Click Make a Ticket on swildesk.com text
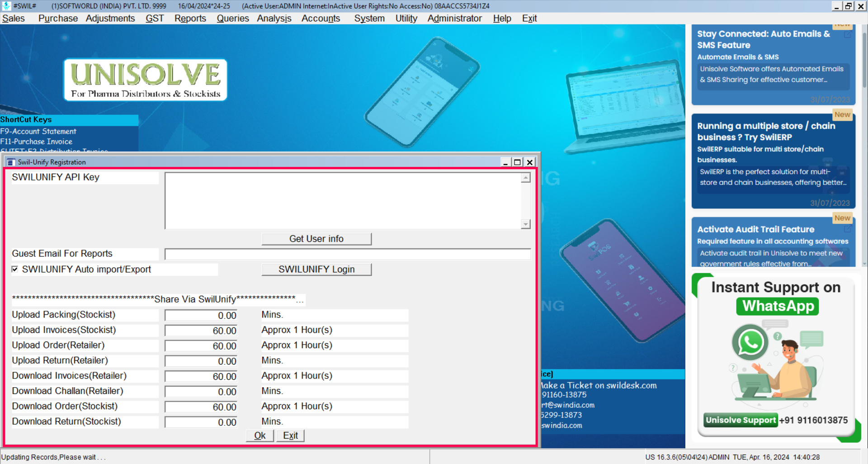 click(599, 385)
